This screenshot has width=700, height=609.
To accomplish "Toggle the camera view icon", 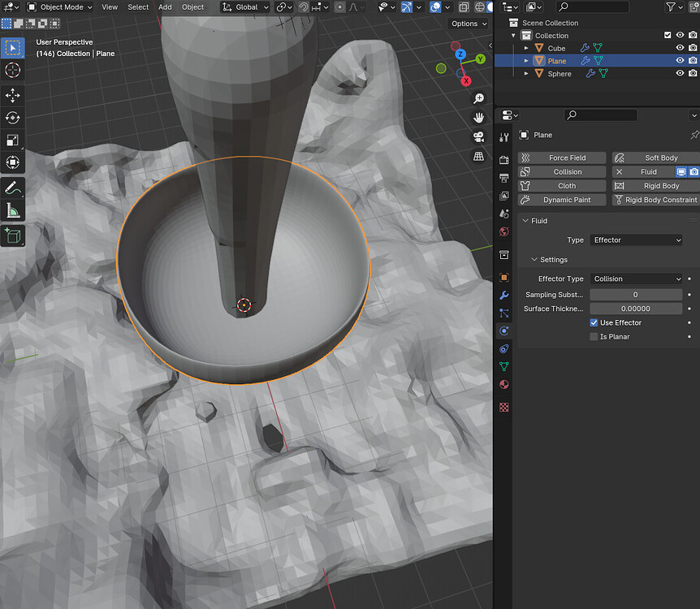I will click(478, 136).
